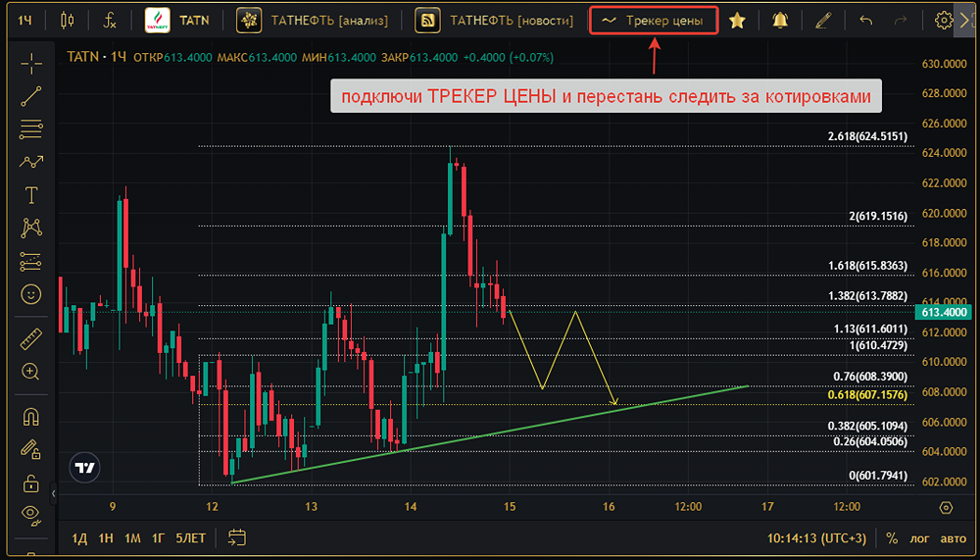980x560 pixels.
Task: Click the 2(619.1516) Fibonacci level label
Action: [878, 217]
